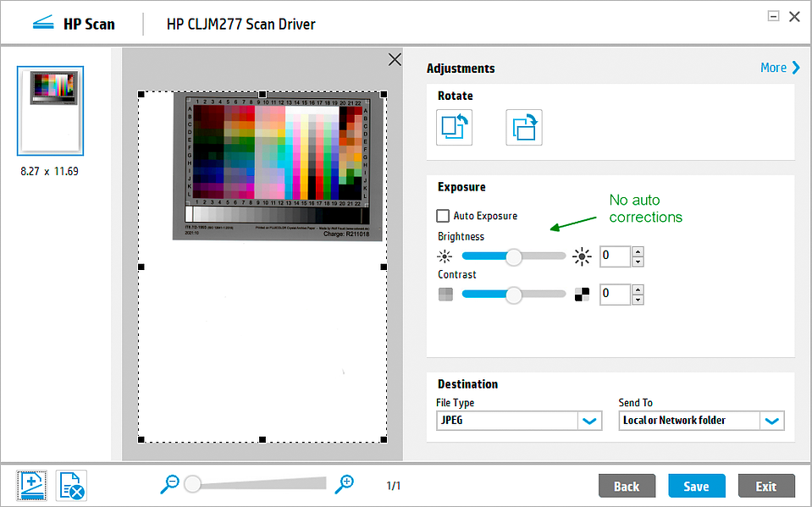Click the bottom-center crop handle

(262, 439)
